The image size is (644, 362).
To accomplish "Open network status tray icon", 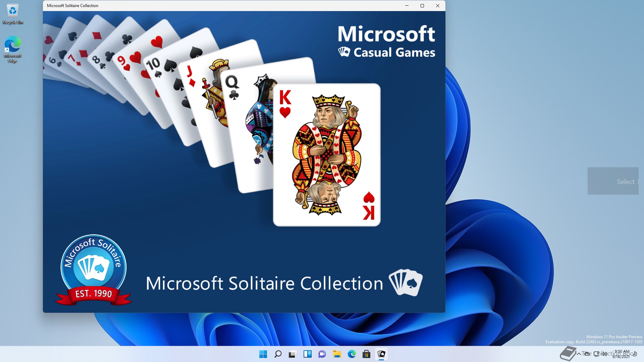I will [596, 354].
